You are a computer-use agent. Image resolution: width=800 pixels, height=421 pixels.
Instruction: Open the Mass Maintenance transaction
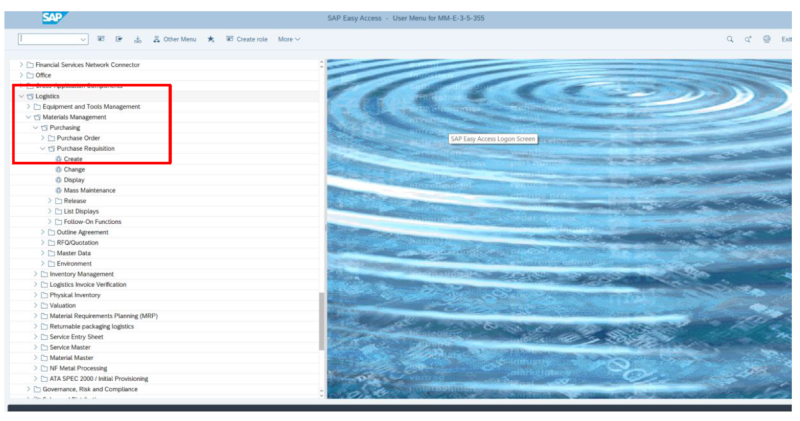click(x=89, y=190)
